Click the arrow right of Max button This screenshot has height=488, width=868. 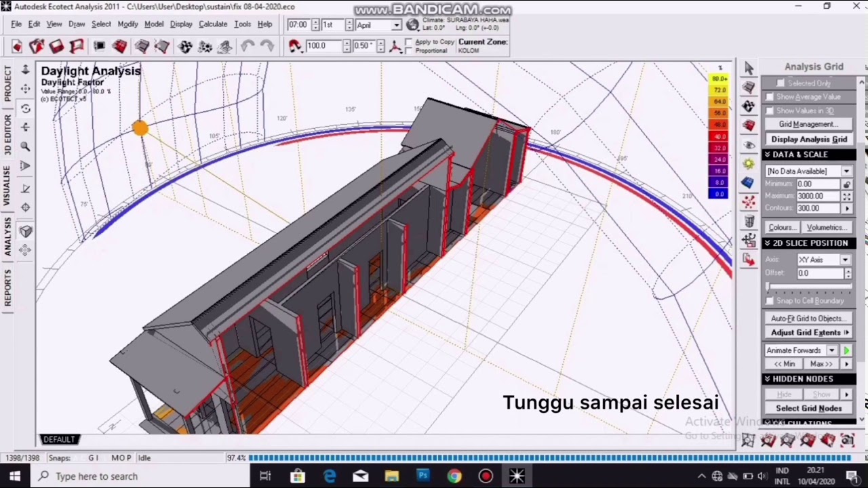click(x=846, y=364)
